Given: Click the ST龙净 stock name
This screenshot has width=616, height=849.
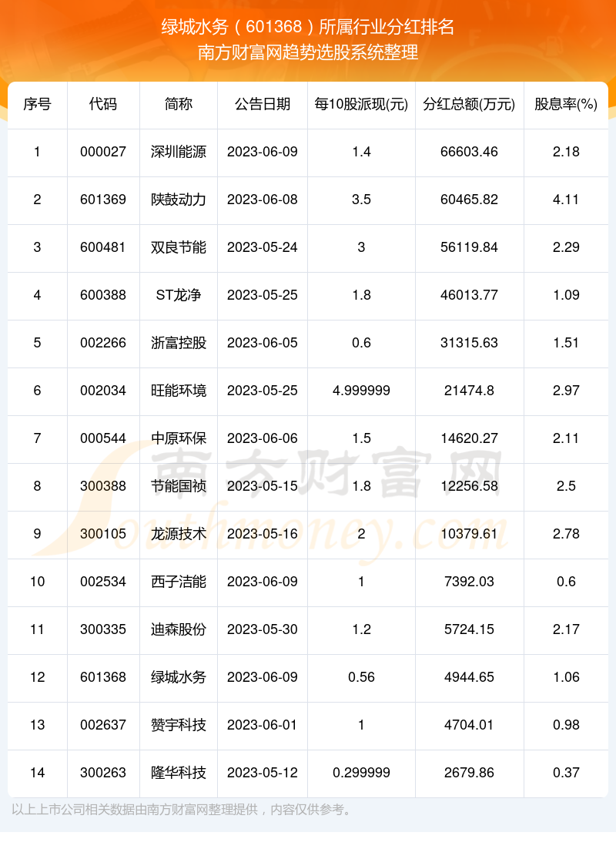Looking at the screenshot, I should coord(179,295).
